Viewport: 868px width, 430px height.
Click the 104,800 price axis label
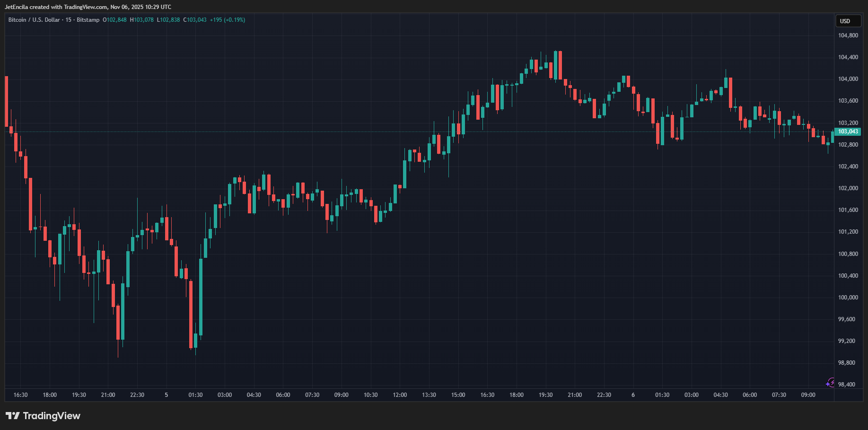click(848, 35)
